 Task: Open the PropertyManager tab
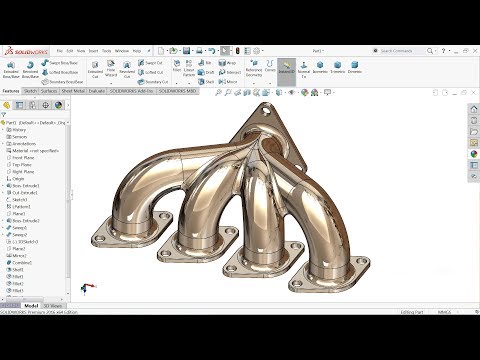pyautogui.click(x=20, y=105)
